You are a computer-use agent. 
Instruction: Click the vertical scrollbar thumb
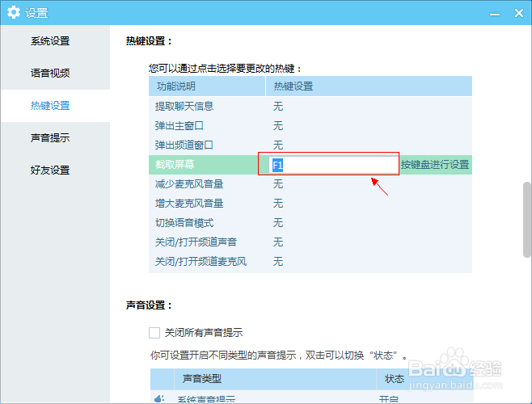tap(527, 220)
